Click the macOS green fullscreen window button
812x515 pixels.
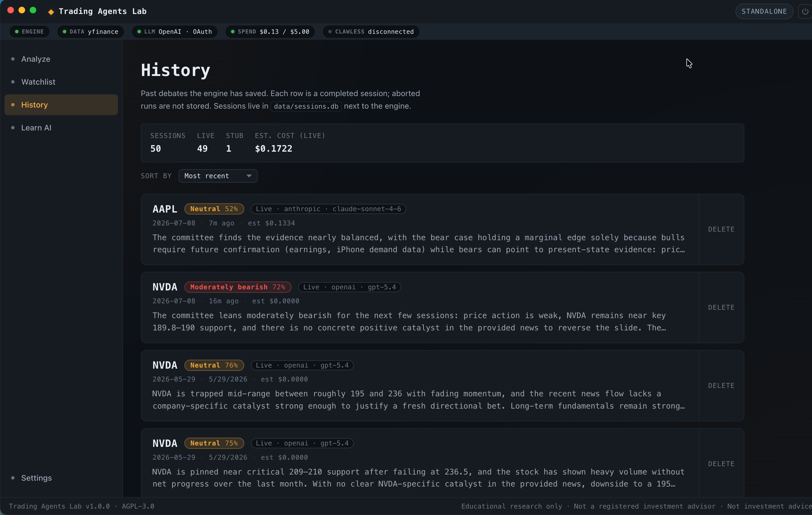pyautogui.click(x=33, y=10)
